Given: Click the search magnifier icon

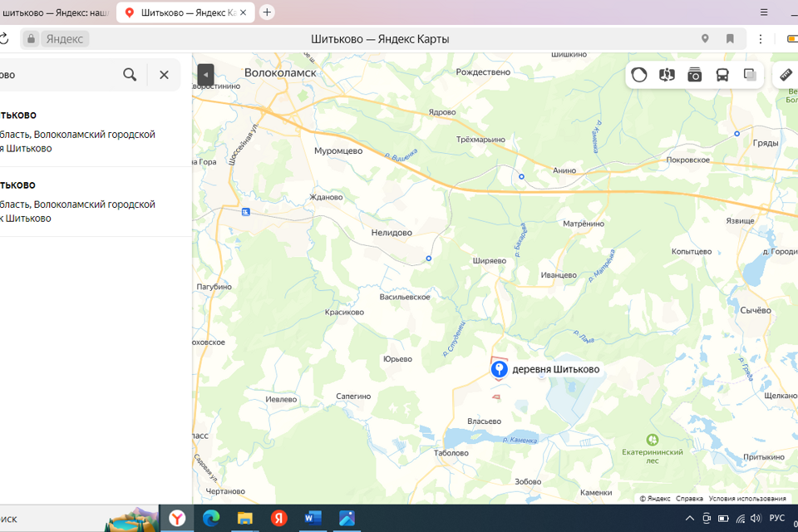Looking at the screenshot, I should pyautogui.click(x=130, y=75).
